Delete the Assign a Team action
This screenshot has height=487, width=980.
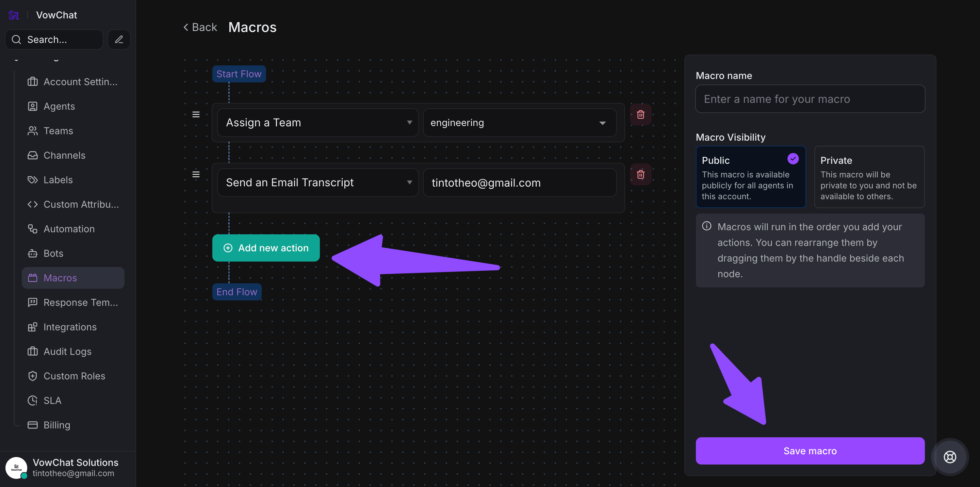(x=640, y=114)
